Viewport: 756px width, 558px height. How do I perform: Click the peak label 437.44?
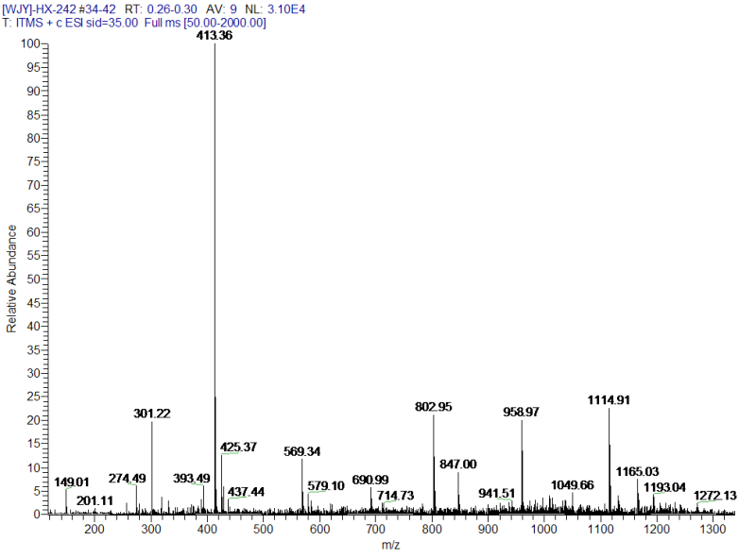246,492
